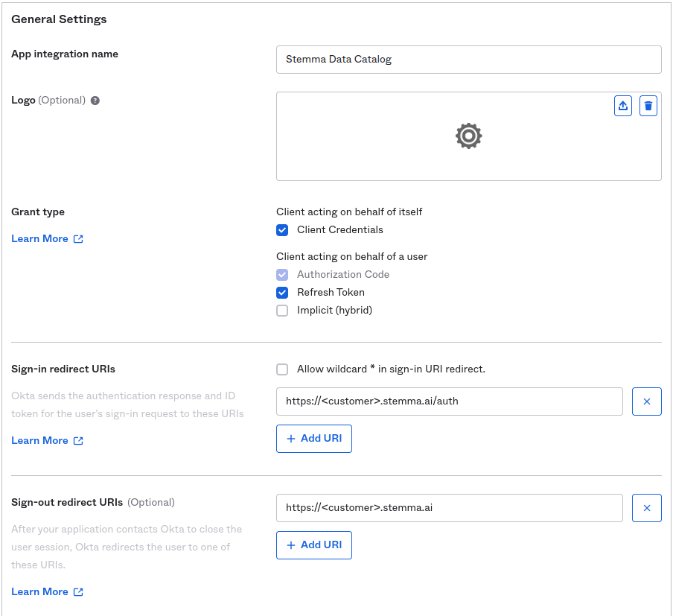This screenshot has height=616, width=673.
Task: Add URI under Sign-out redirect URIs
Action: click(x=313, y=545)
